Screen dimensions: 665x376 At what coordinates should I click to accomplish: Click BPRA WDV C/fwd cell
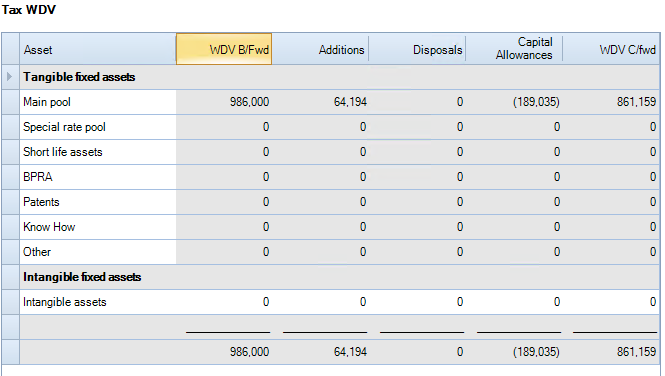coord(611,177)
